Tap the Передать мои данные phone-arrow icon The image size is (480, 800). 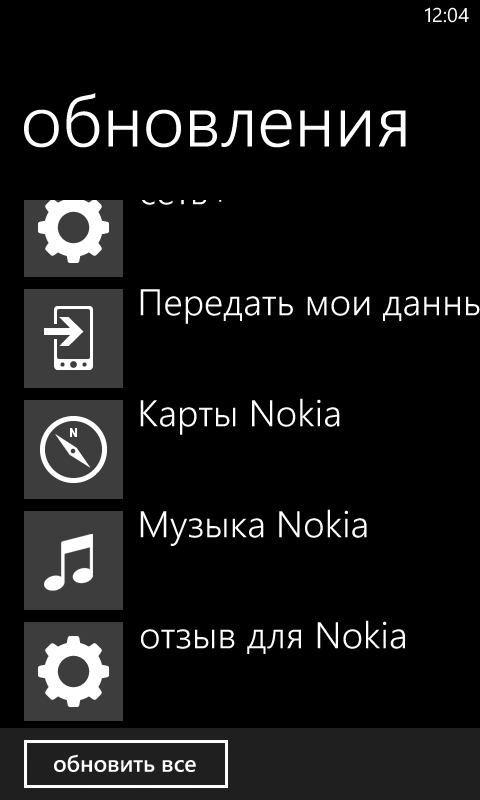coord(73,338)
